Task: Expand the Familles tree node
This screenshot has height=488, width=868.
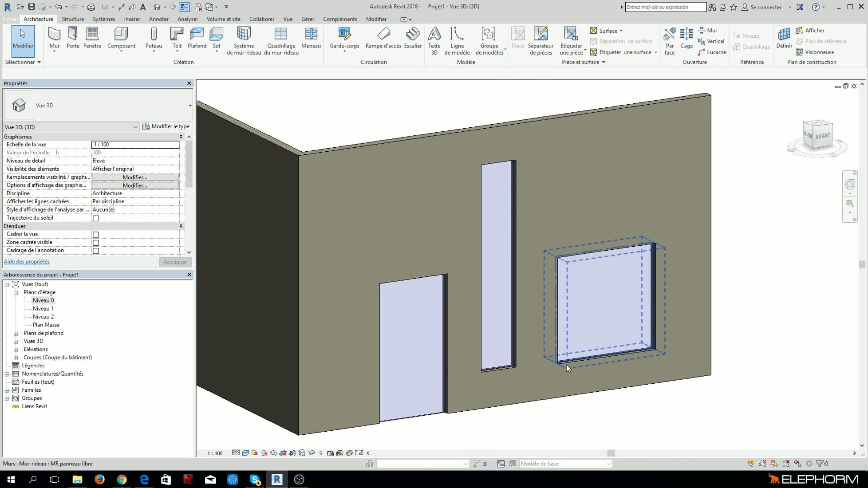Action: [7, 390]
